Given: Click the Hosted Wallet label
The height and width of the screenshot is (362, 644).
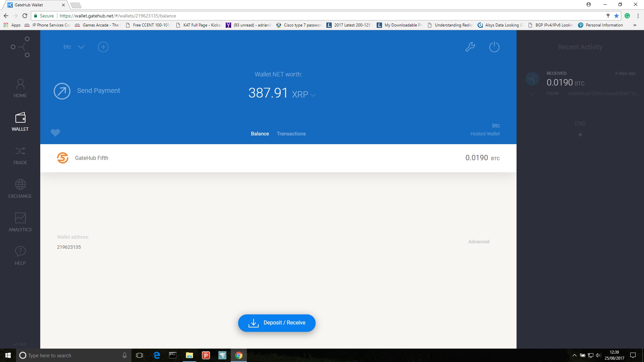Looking at the screenshot, I should pyautogui.click(x=485, y=134).
